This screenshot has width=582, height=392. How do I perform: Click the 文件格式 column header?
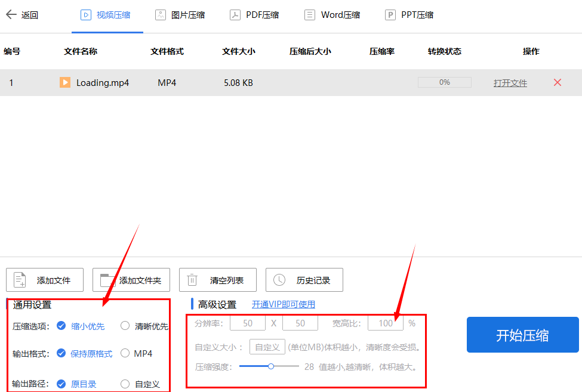click(167, 51)
